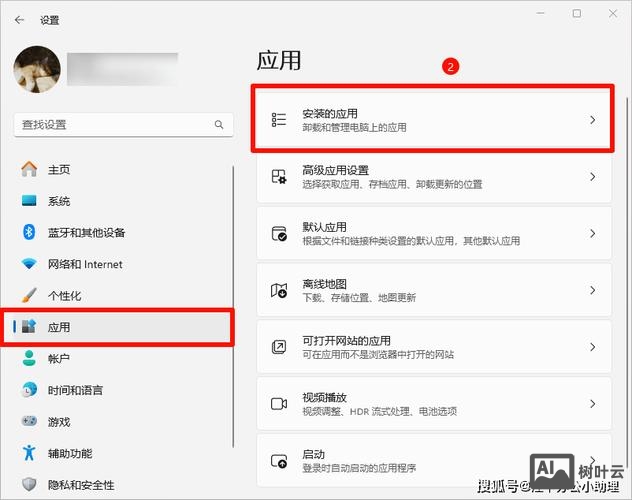Screen dimensions: 632x500
Task: Open 时间和语言 settings
Action: click(x=75, y=390)
